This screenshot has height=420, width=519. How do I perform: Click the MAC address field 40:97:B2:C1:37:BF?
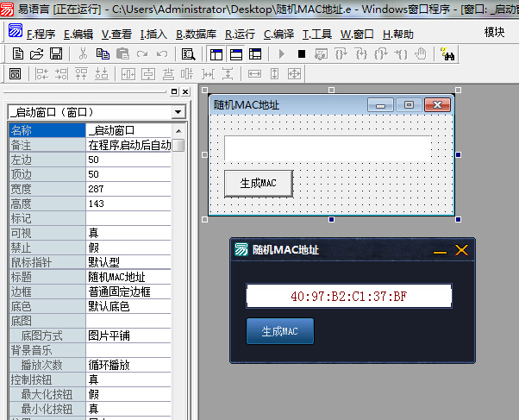(x=349, y=296)
